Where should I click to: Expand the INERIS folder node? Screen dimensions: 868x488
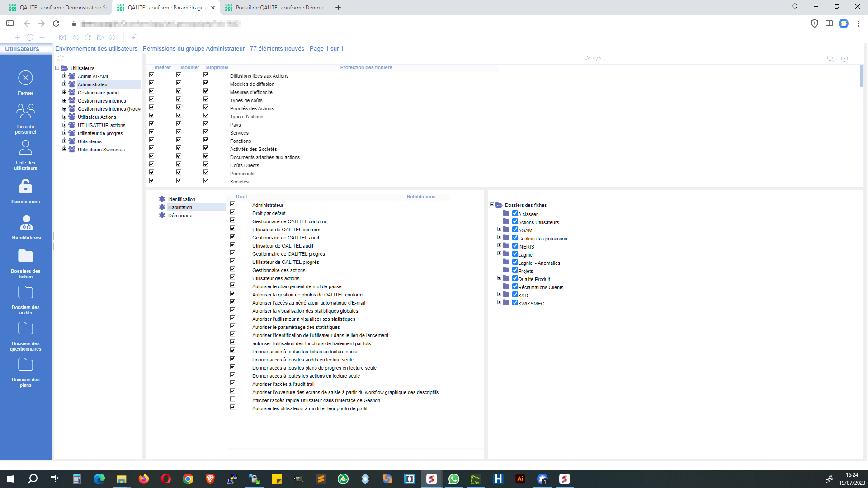tap(499, 246)
